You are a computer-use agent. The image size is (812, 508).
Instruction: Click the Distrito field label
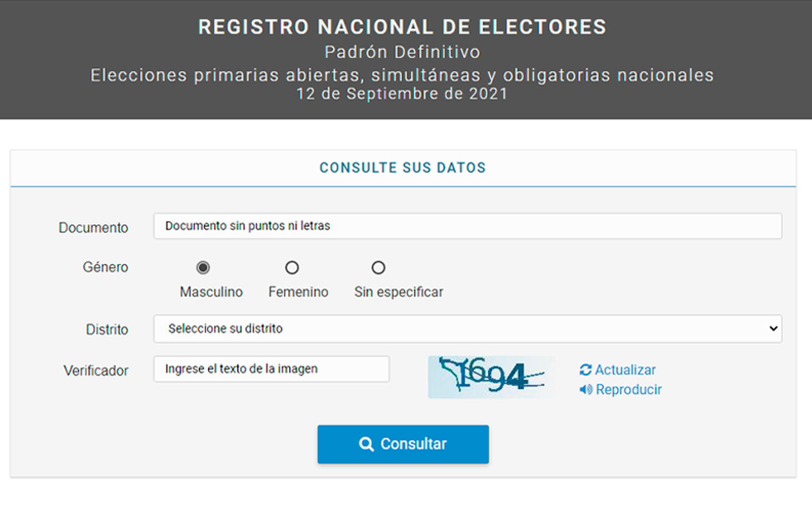tap(107, 329)
